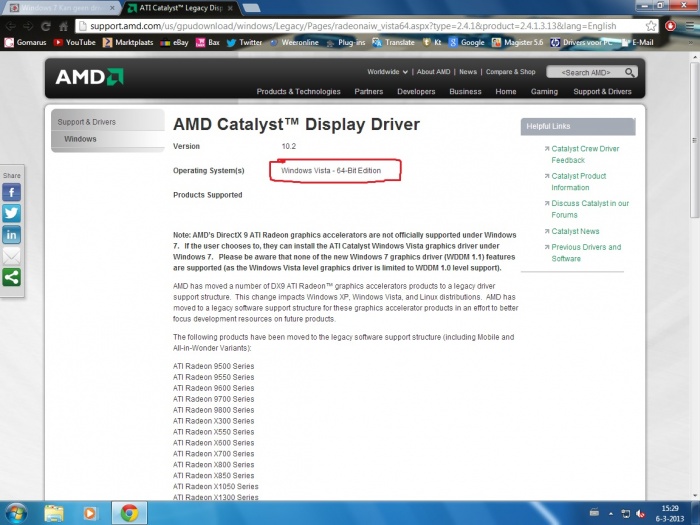Click the News link
This screenshot has height=525, width=700.
coord(468,71)
